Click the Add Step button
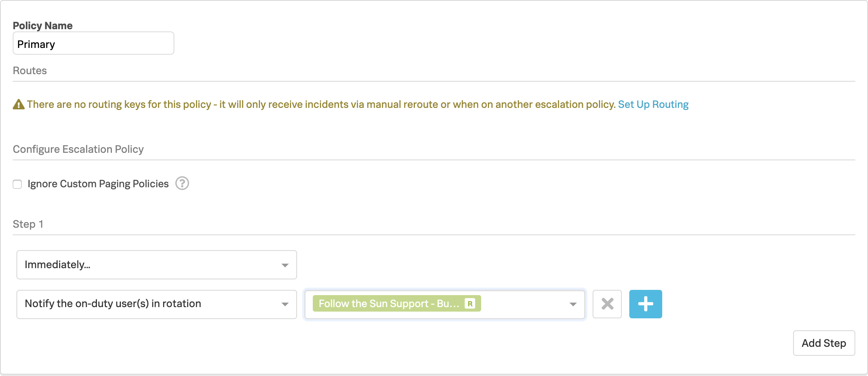The height and width of the screenshot is (376, 868). coord(824,343)
